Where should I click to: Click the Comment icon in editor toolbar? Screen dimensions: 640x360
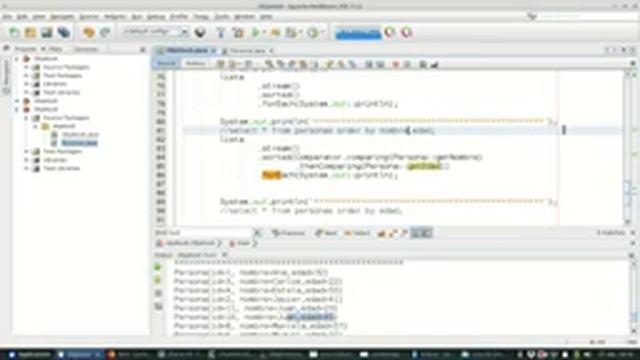pyautogui.click(x=423, y=64)
